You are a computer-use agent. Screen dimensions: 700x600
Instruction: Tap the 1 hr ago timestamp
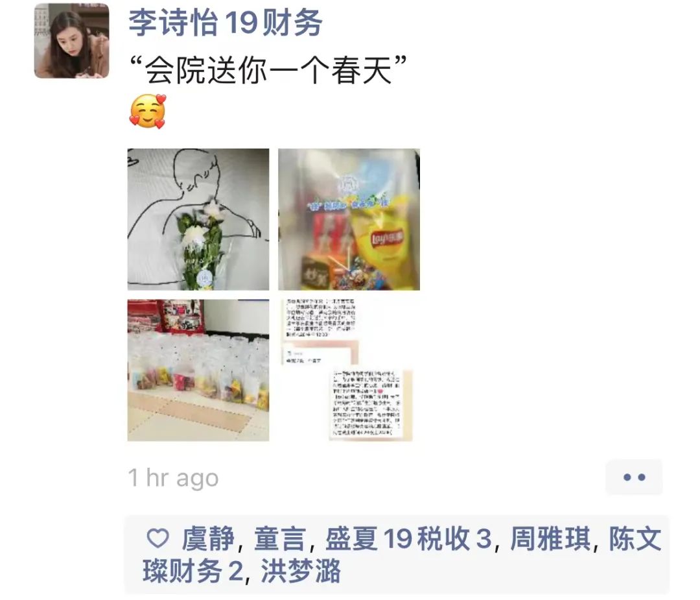pyautogui.click(x=173, y=478)
